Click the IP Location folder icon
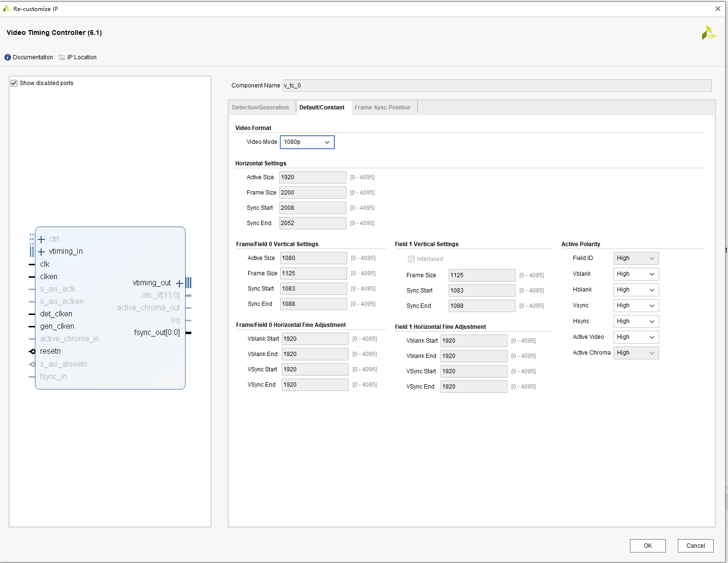The image size is (728, 563). [62, 57]
